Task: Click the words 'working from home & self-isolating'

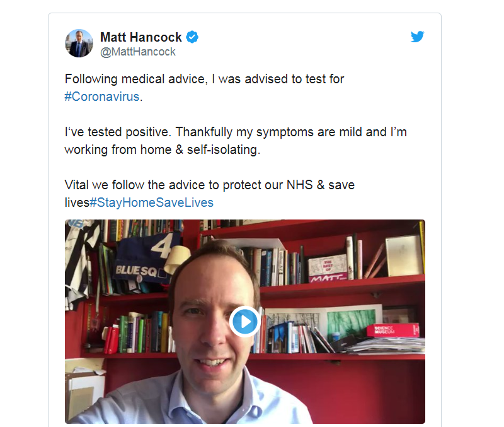Action: (x=162, y=150)
